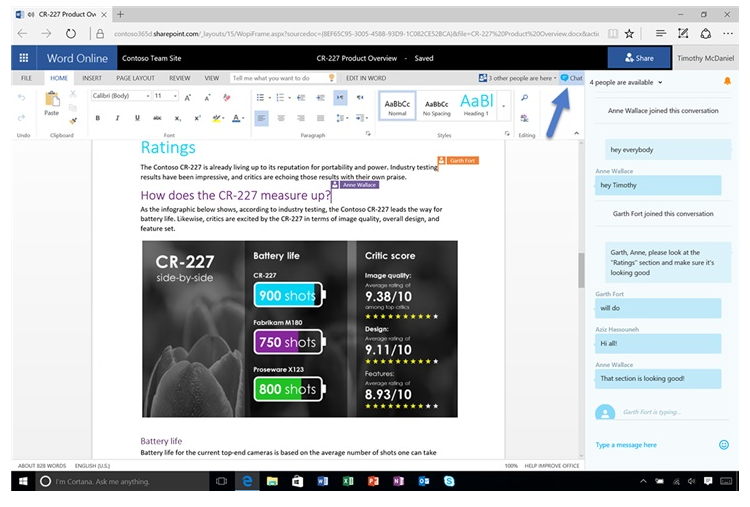The image size is (750, 507).
Task: Apply the font color A button
Action: click(x=236, y=118)
